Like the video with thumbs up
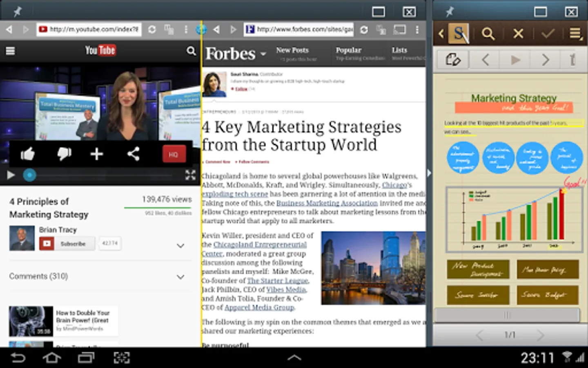 28,154
